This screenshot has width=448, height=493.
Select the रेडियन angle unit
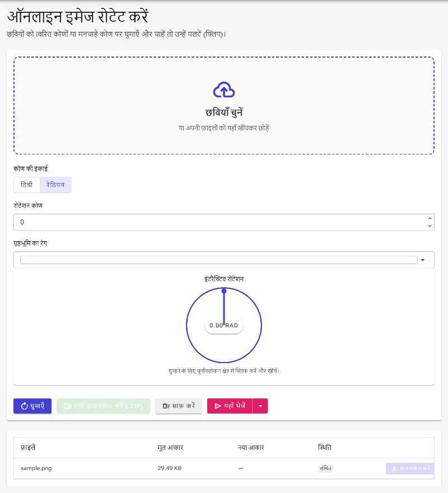point(55,185)
